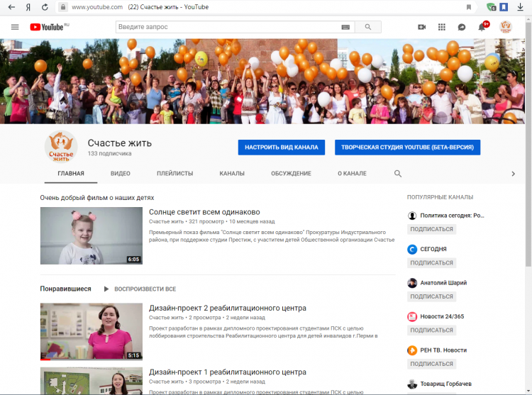Image resolution: width=532 pixels, height=395 pixels.
Task: Open the YouTube apps grid
Action: coord(442,27)
